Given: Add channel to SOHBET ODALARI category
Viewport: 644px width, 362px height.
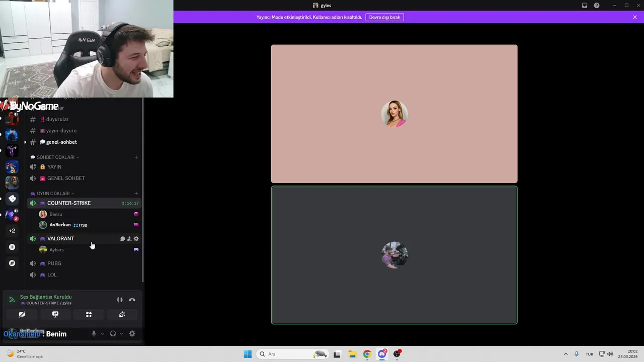Looking at the screenshot, I should 136,157.
